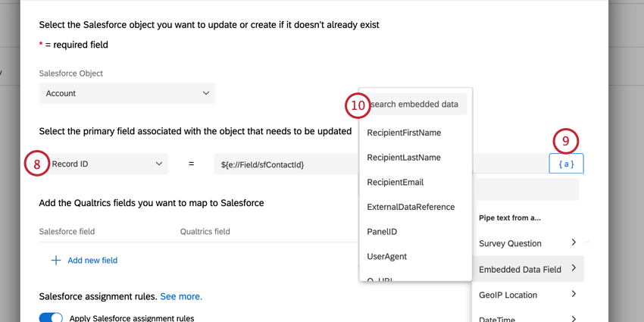The width and height of the screenshot is (644, 322).
Task: Toggle Apply Salesforce assignment rules switch
Action: coord(51,317)
